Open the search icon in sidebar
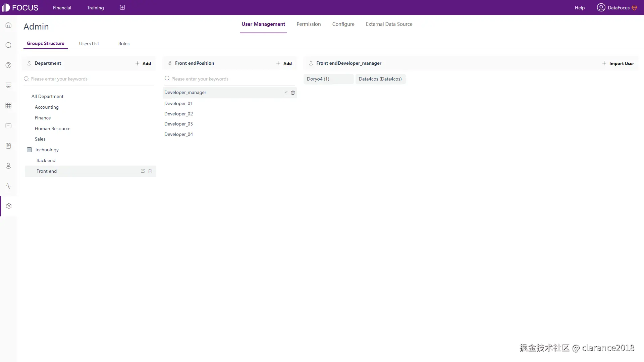Image resolution: width=644 pixels, height=362 pixels. coord(8,45)
